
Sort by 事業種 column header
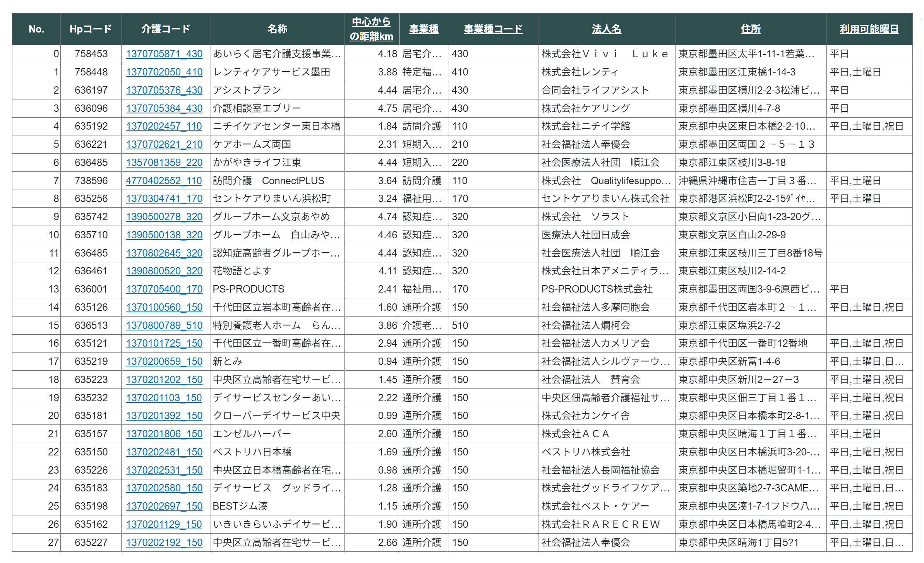point(424,29)
